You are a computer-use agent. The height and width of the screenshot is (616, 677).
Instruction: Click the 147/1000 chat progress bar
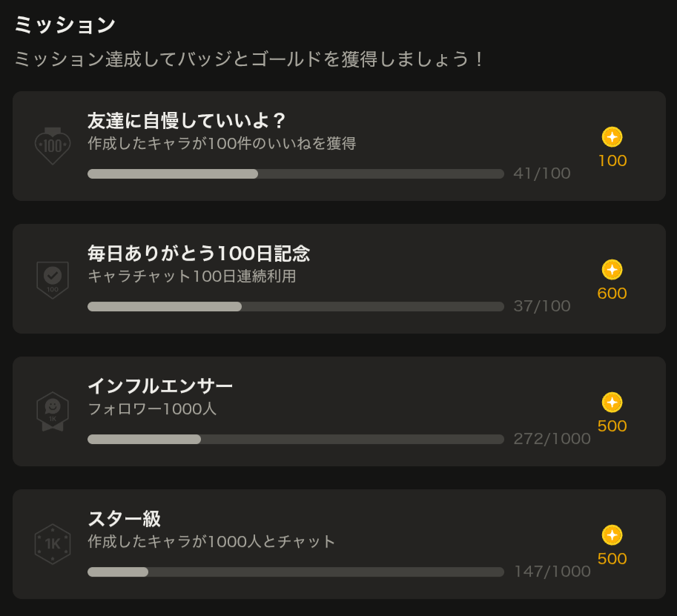pos(295,572)
